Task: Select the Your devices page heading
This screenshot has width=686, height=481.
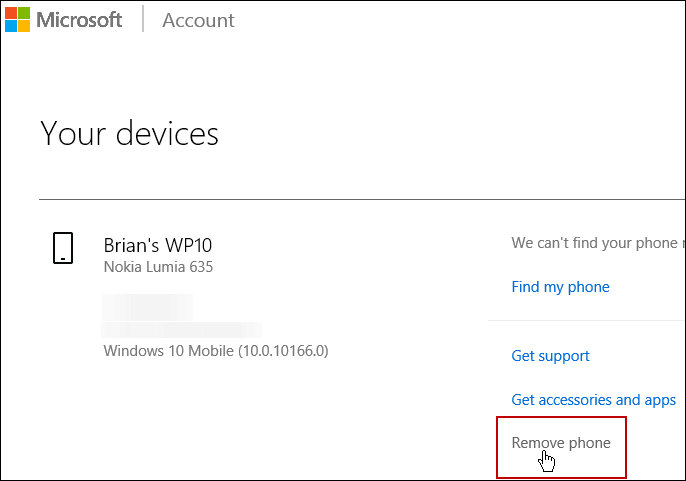Action: tap(130, 133)
